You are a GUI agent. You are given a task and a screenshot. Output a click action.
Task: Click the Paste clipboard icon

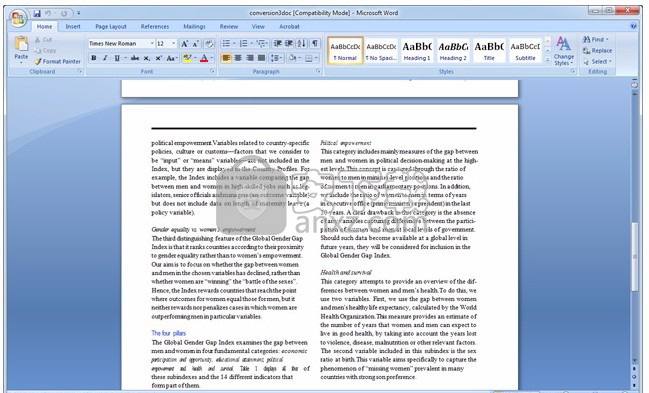coord(21,43)
